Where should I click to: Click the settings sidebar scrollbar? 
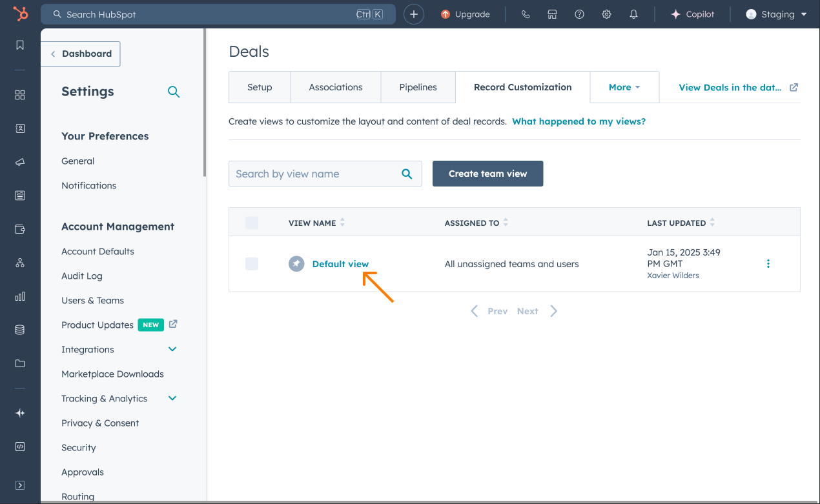(x=205, y=103)
